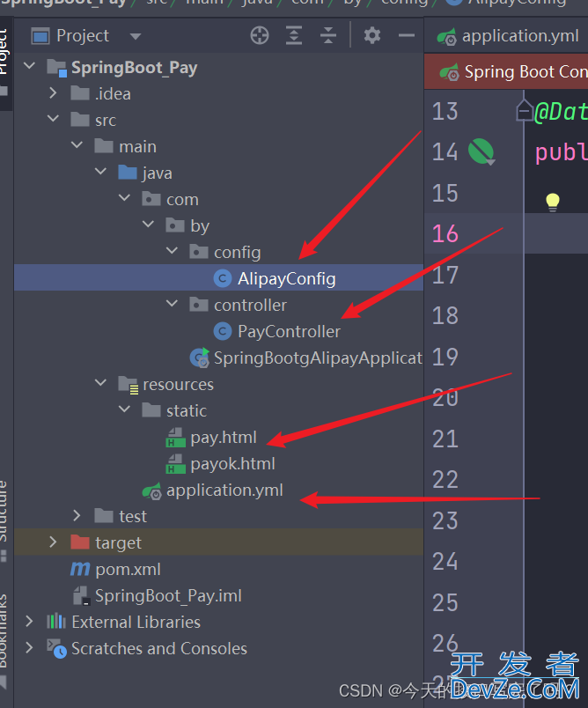The width and height of the screenshot is (588, 708).
Task: Click the target folder icon
Action: 80,542
